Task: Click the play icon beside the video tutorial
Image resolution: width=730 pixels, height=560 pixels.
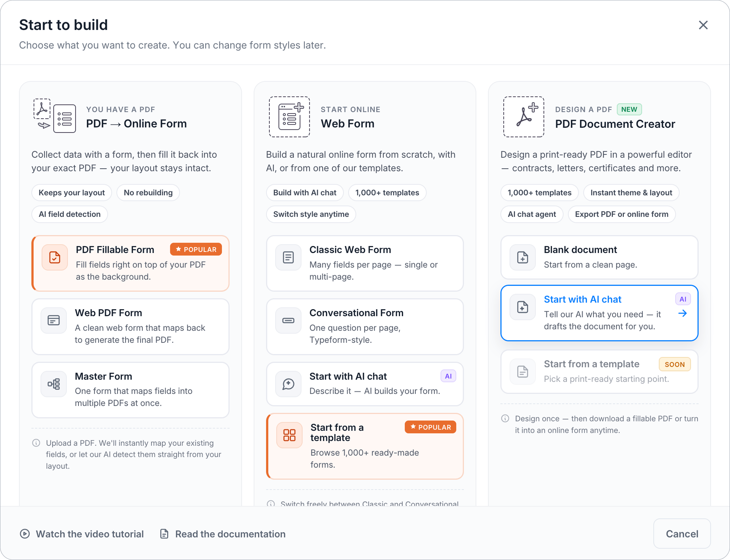Action: pos(25,534)
